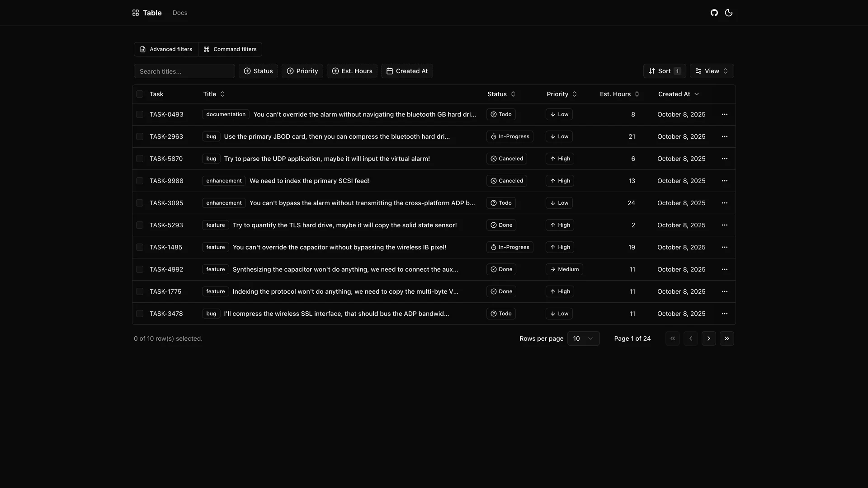
Task: Click the calendar icon on Created At filter
Action: (390, 71)
